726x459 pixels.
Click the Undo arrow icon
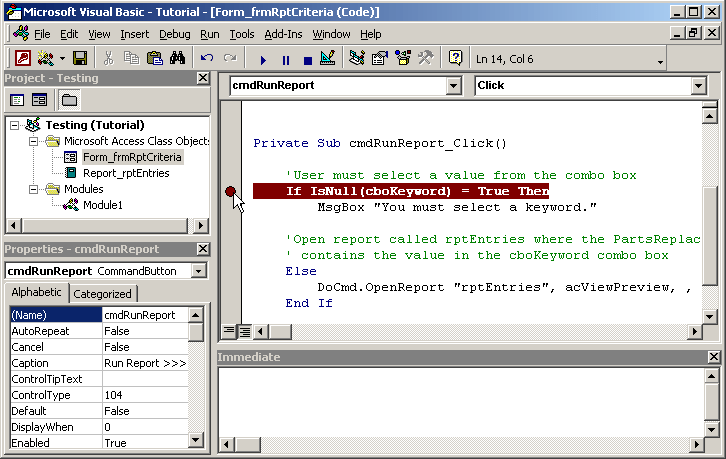pos(207,58)
